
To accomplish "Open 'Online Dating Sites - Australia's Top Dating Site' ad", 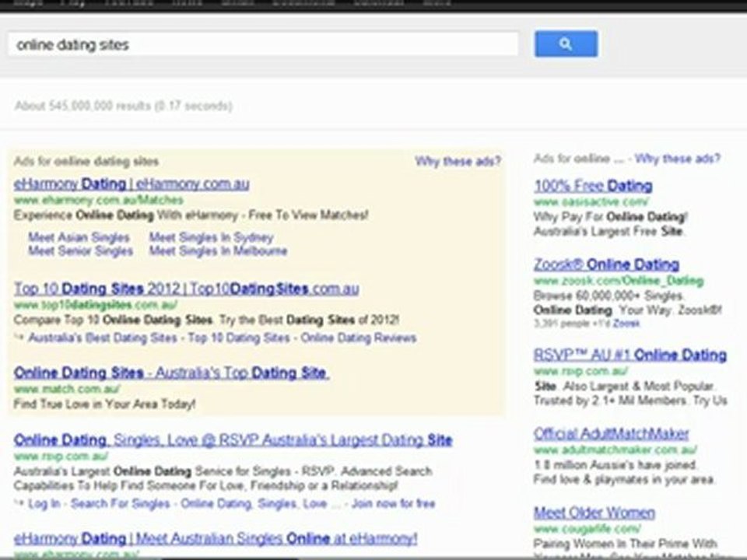I will (171, 373).
